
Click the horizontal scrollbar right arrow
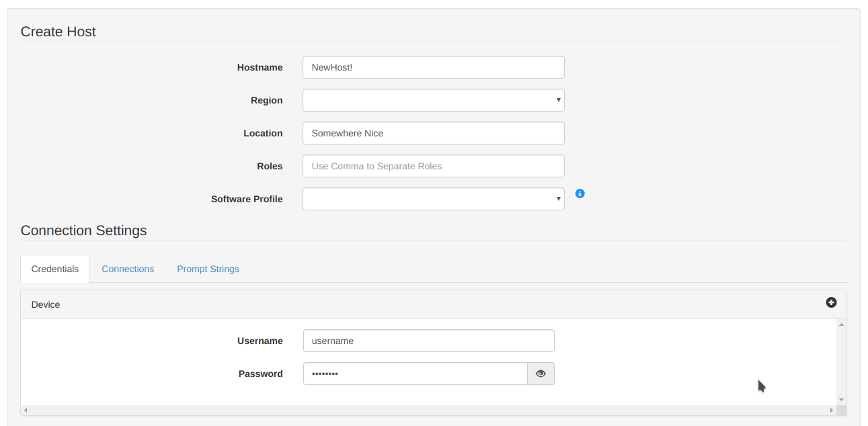[x=832, y=410]
